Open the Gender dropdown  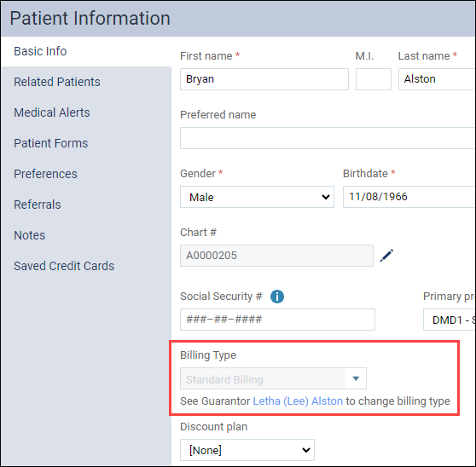tap(257, 197)
